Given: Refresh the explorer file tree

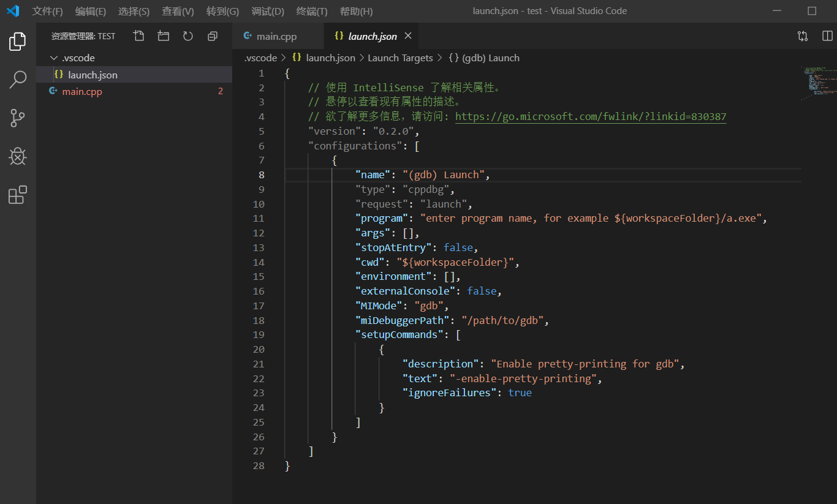Looking at the screenshot, I should tap(188, 36).
